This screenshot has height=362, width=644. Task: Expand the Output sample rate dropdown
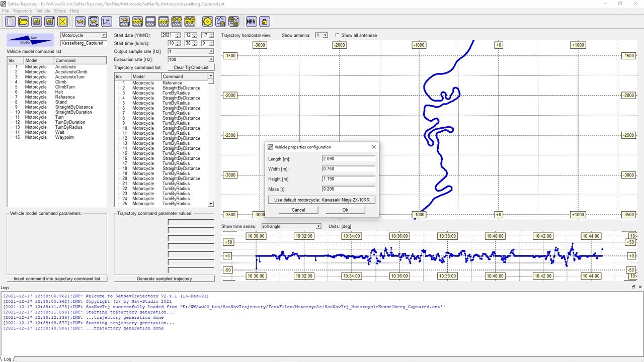[x=211, y=51]
